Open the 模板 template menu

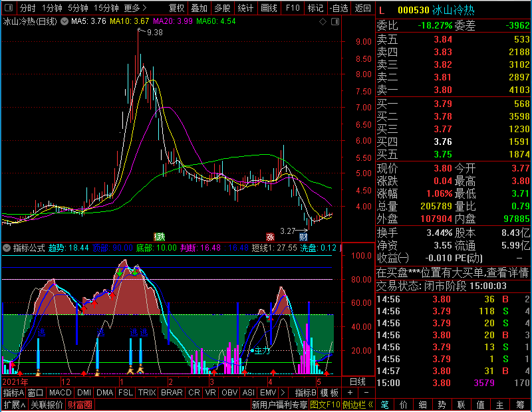click(329, 393)
